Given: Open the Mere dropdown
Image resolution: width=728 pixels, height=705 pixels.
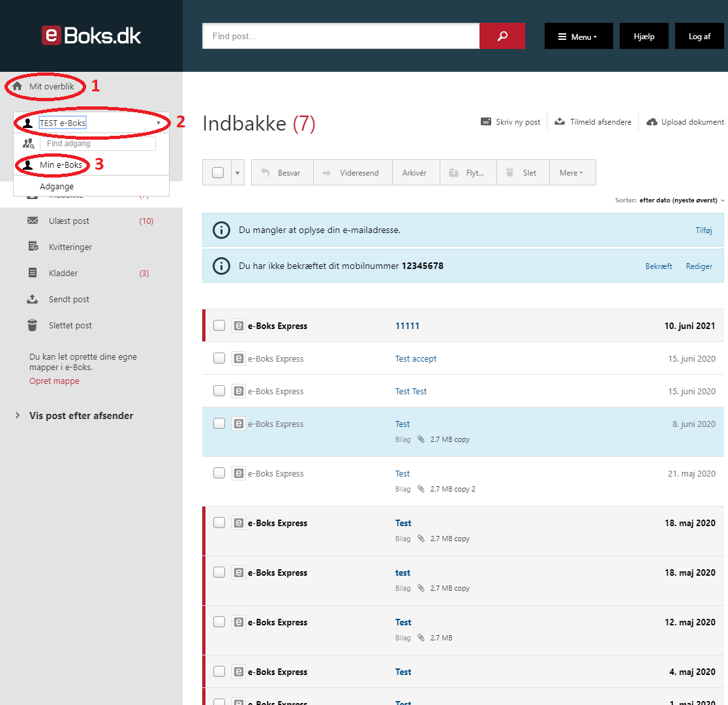Looking at the screenshot, I should pyautogui.click(x=572, y=172).
